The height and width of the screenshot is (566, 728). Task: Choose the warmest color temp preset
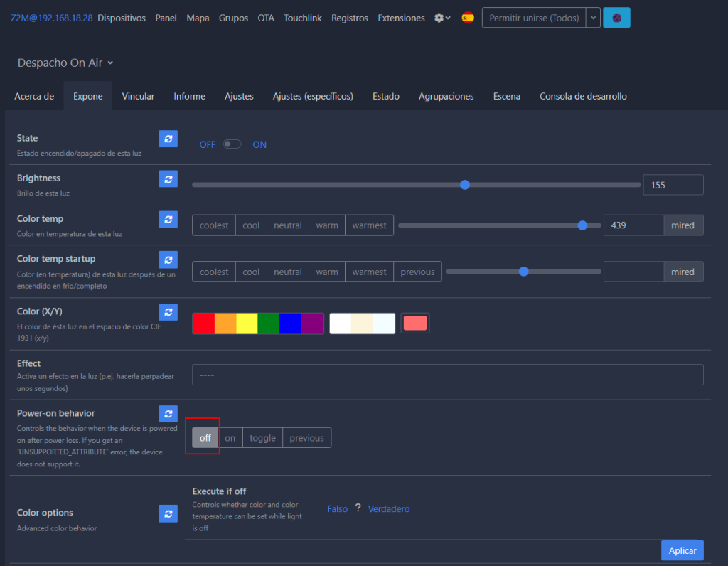pyautogui.click(x=369, y=225)
